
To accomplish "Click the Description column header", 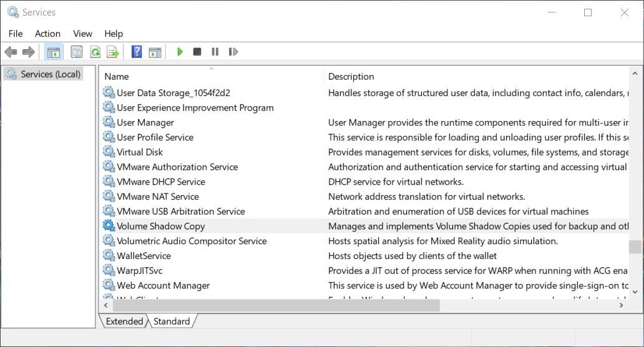I will pyautogui.click(x=351, y=77).
